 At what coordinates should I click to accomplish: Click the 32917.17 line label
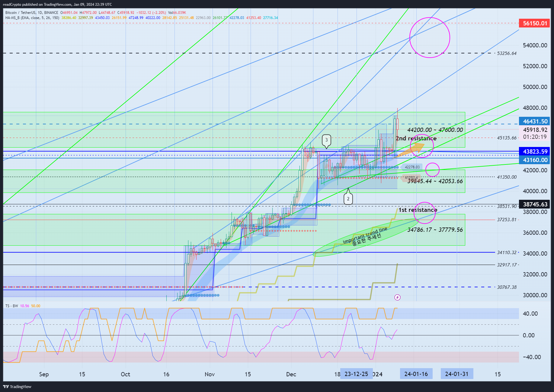[x=507, y=265]
